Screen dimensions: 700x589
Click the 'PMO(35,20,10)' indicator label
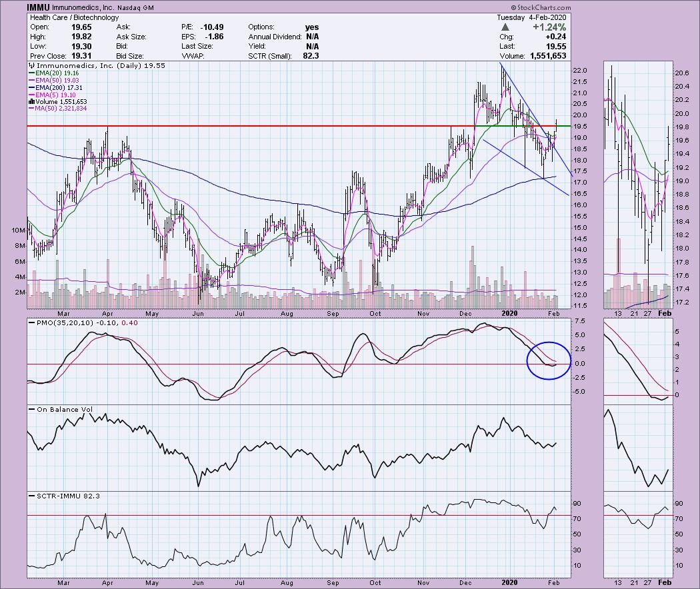click(x=65, y=322)
